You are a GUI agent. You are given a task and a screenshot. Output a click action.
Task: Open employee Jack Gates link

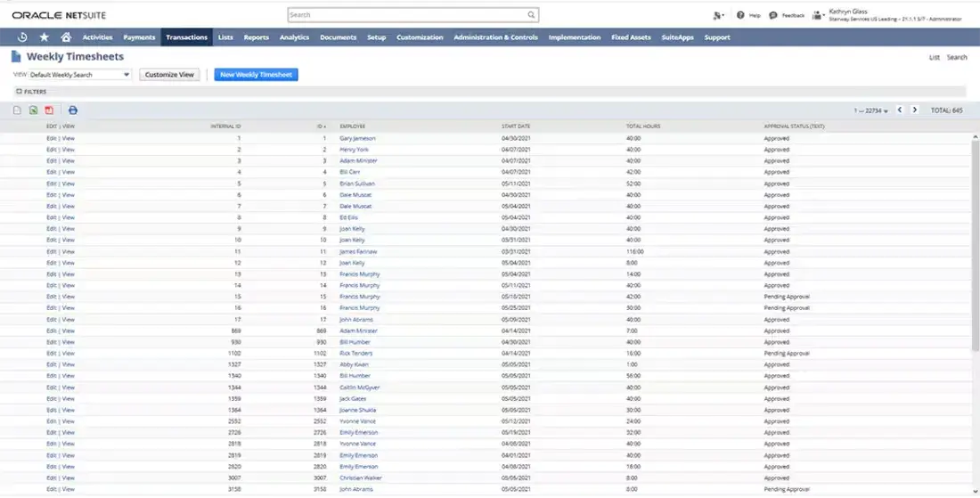353,398
